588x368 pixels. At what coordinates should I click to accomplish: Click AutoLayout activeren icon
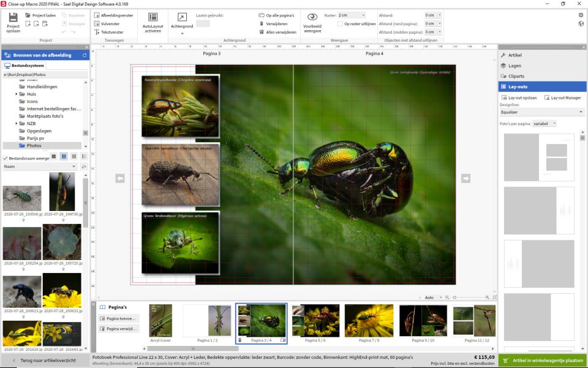pyautogui.click(x=153, y=17)
